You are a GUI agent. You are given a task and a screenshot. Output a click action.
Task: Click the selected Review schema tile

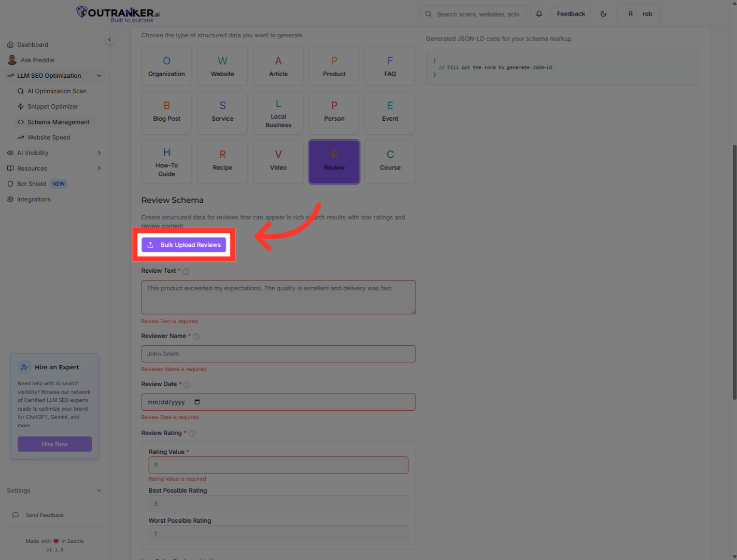tap(334, 162)
